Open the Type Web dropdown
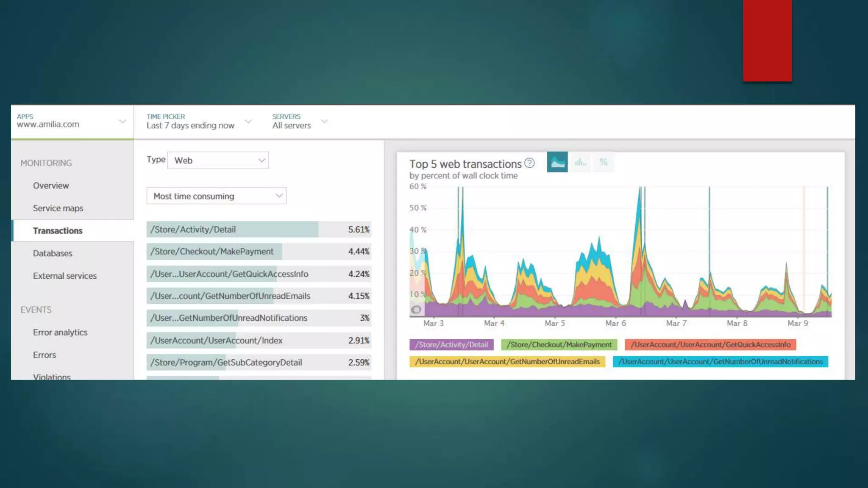868x488 pixels. pos(218,161)
